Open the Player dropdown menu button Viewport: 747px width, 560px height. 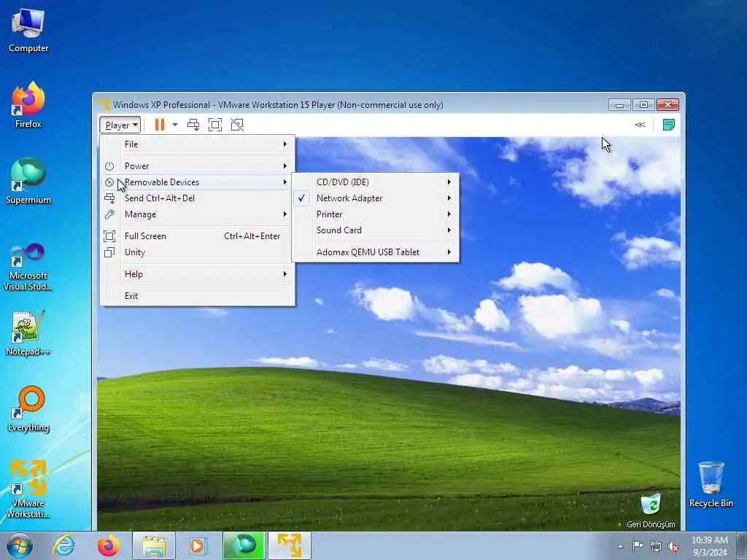click(120, 125)
